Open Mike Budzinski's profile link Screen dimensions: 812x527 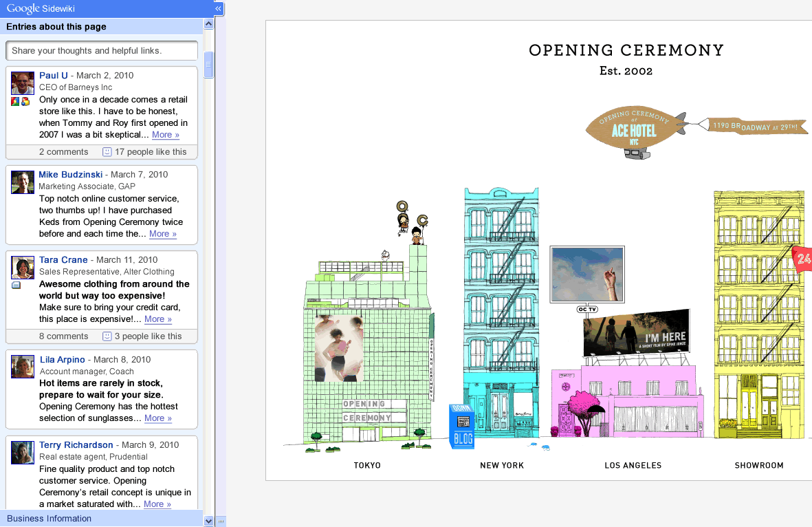click(70, 175)
